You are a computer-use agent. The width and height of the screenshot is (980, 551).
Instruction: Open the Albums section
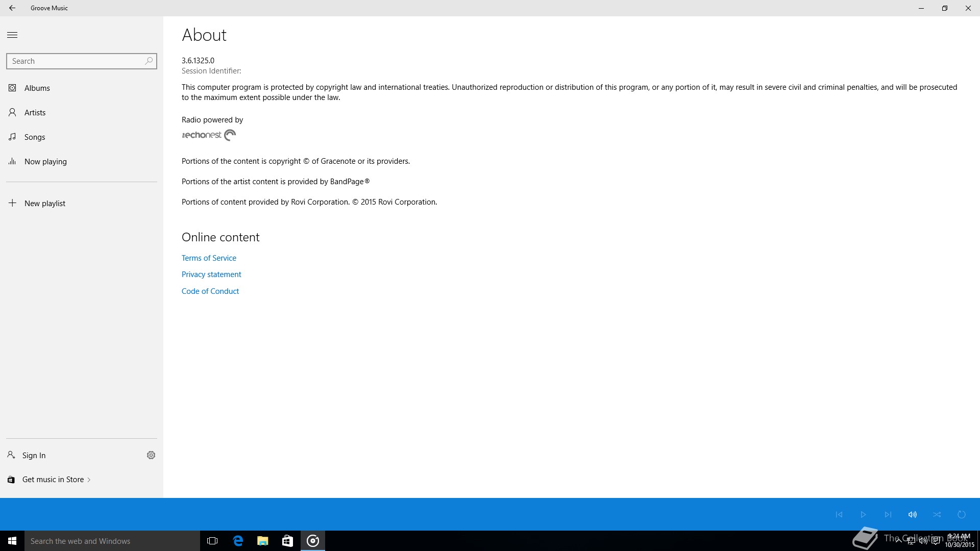(37, 88)
